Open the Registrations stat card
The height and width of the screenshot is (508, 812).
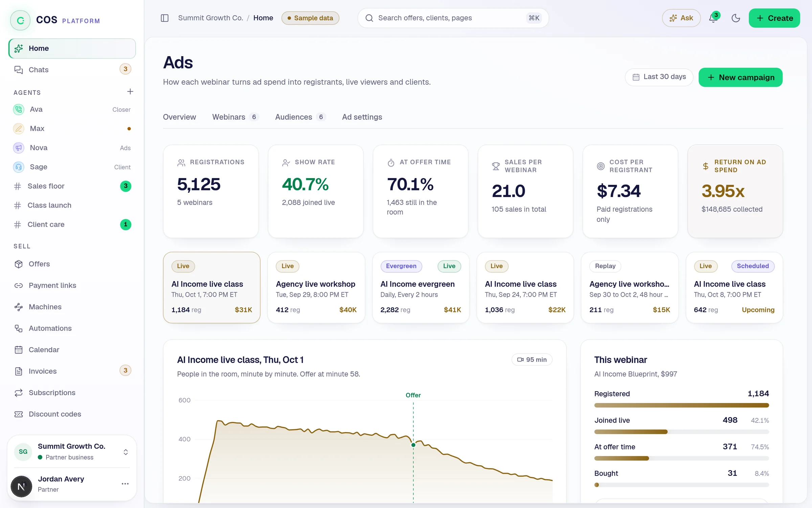pyautogui.click(x=211, y=191)
